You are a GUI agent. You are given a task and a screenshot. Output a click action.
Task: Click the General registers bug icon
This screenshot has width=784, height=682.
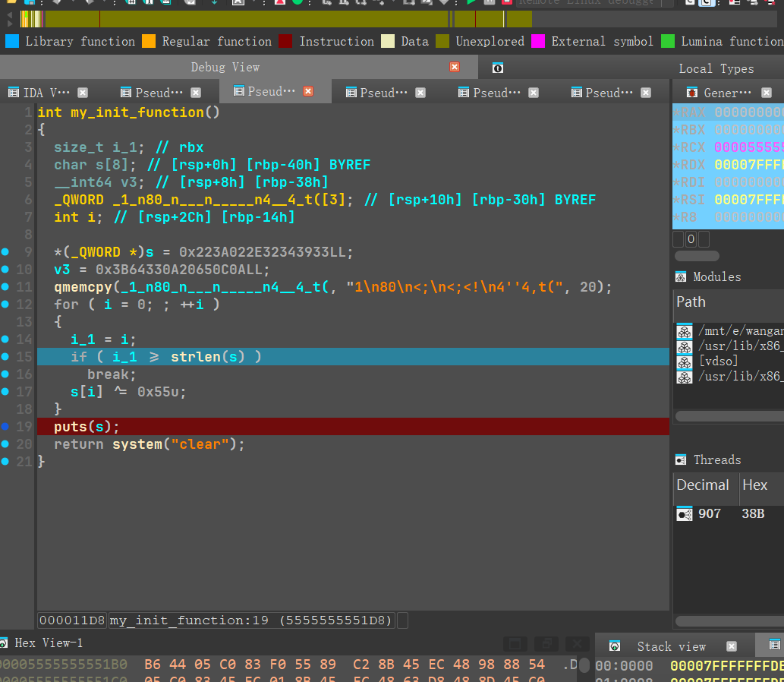pyautogui.click(x=691, y=93)
